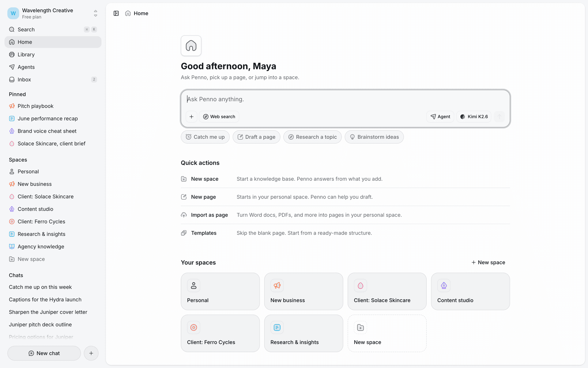This screenshot has width=588, height=368.
Task: Open the Kimi K2.6 model selector
Action: coord(474,117)
